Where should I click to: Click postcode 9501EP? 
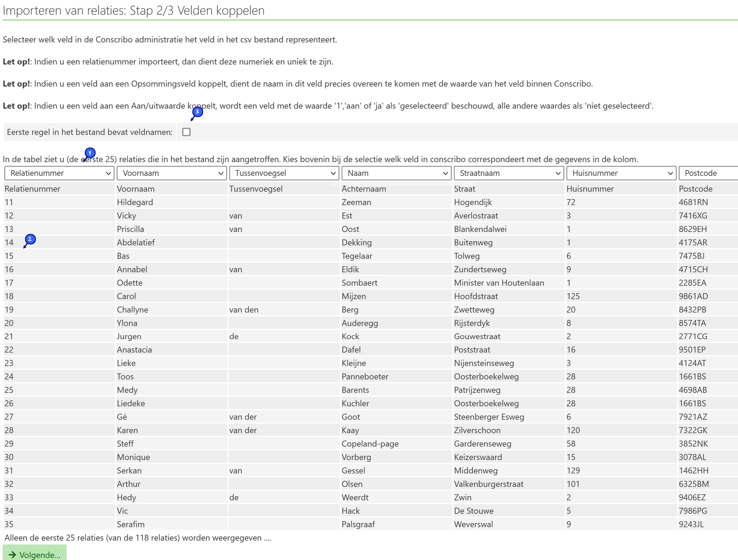click(x=692, y=350)
